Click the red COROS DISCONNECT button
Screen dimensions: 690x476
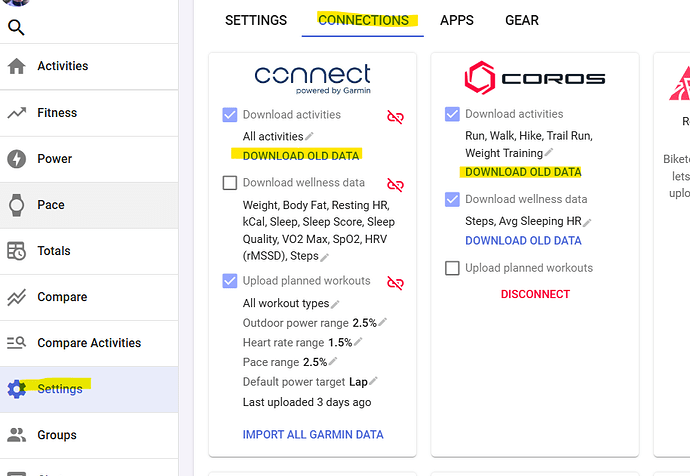tap(535, 294)
